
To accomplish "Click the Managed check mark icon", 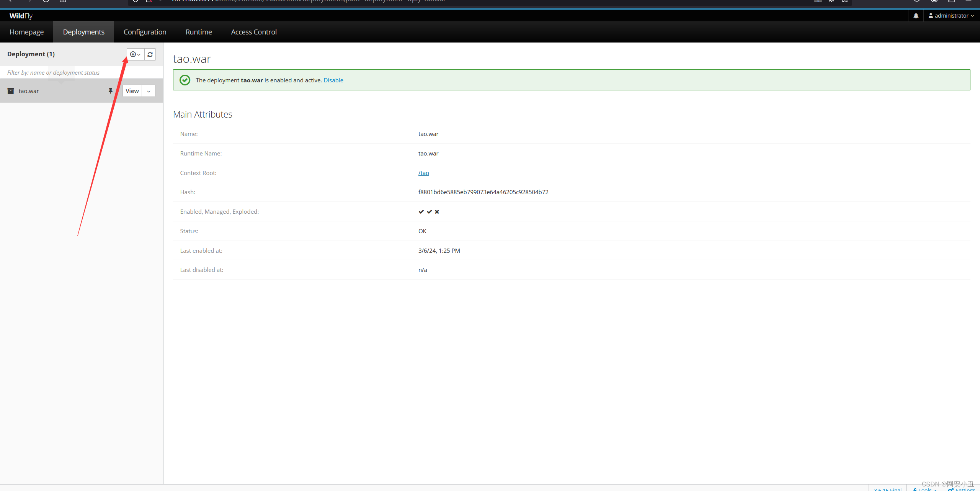I will (x=429, y=212).
